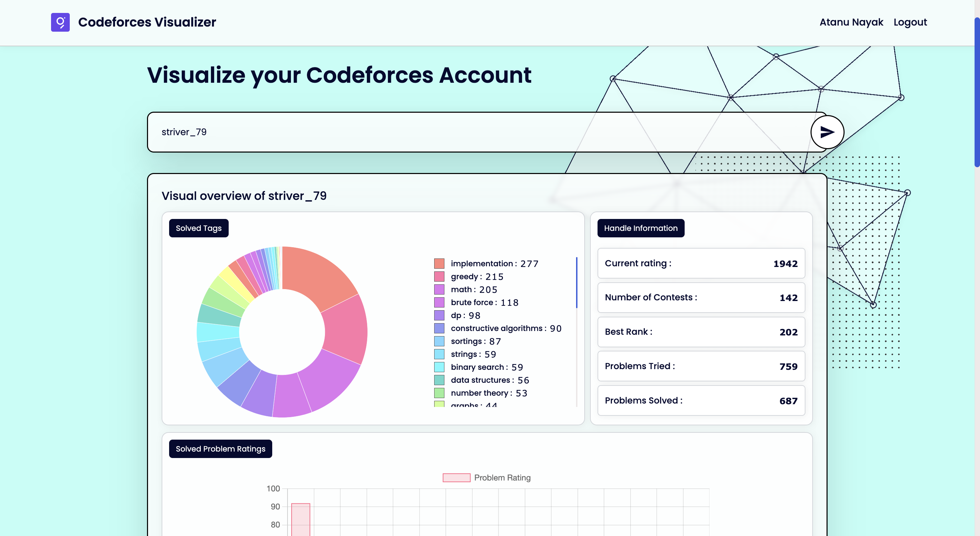Image resolution: width=980 pixels, height=536 pixels.
Task: Click the 'Visualize your Codeforces Account' heading
Action: click(339, 75)
